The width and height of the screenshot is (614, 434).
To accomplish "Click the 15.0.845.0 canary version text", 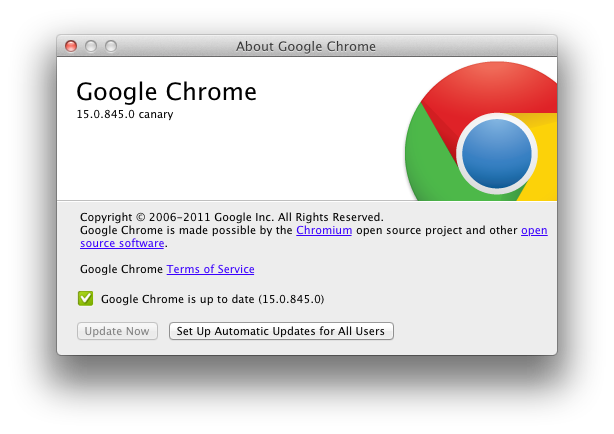I will click(124, 115).
